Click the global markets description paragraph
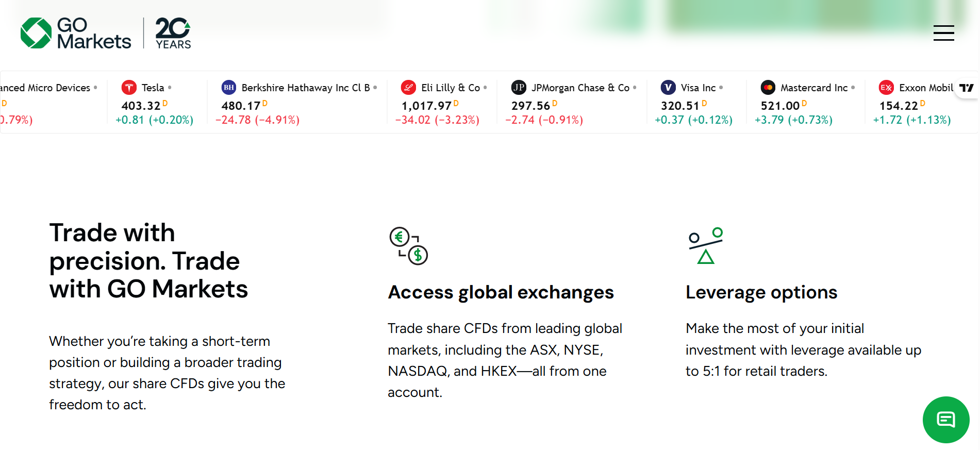Screen dimensions: 980x450 click(505, 360)
